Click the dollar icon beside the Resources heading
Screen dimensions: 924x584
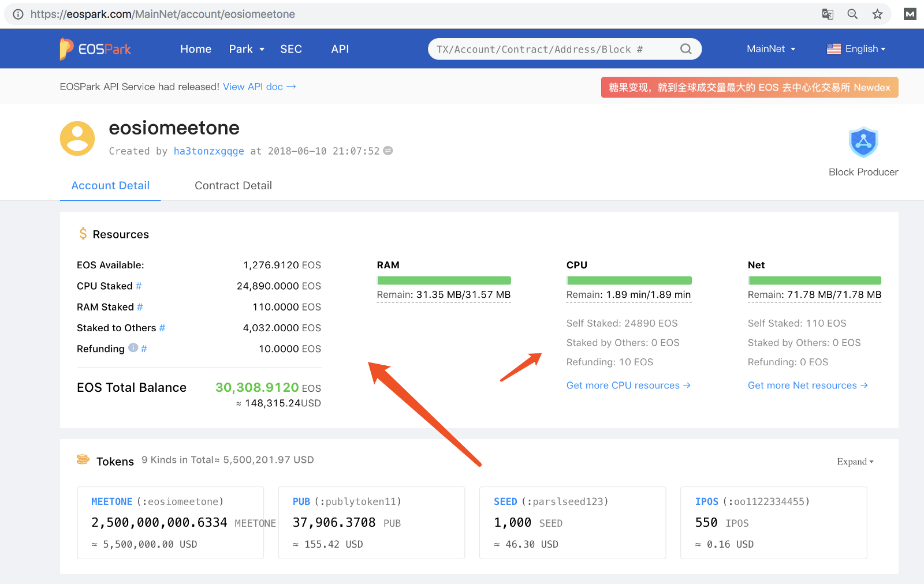(83, 234)
